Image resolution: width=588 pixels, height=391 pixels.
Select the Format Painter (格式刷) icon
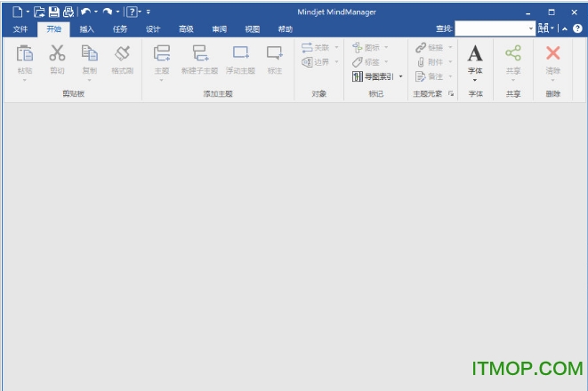point(122,52)
